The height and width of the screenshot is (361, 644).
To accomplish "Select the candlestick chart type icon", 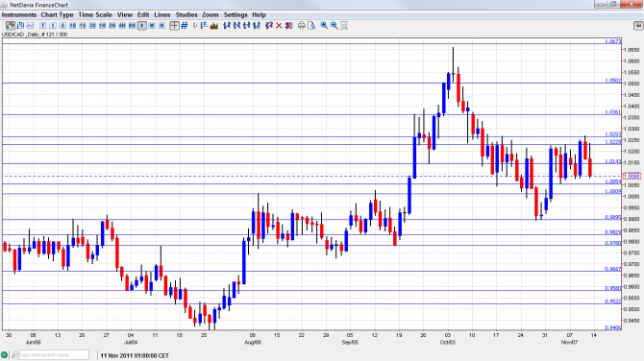I will [11, 25].
